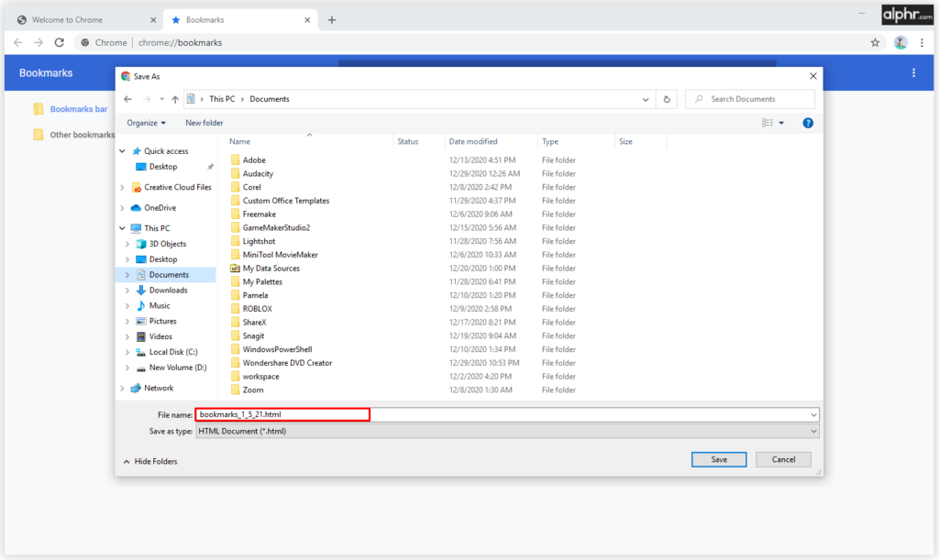
Task: Reload the Bookmarks page in Chrome
Action: pyautogui.click(x=58, y=41)
